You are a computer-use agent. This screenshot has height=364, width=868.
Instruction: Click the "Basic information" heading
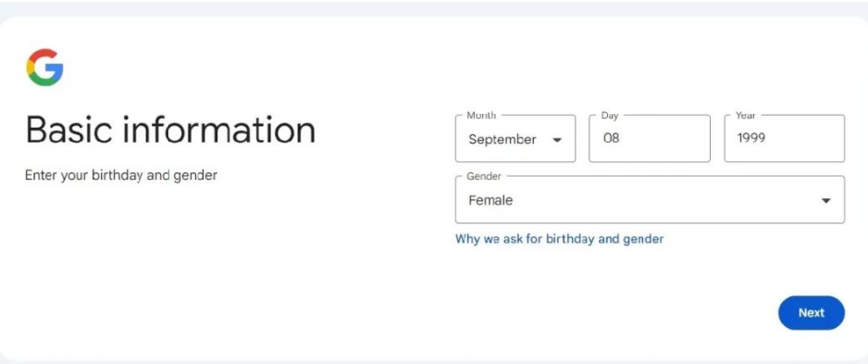point(170,130)
